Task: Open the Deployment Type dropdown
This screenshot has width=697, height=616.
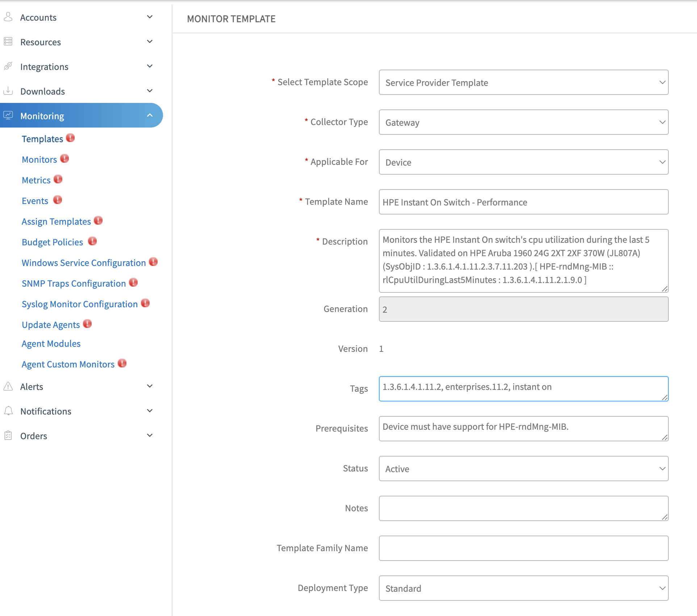Action: coord(523,588)
